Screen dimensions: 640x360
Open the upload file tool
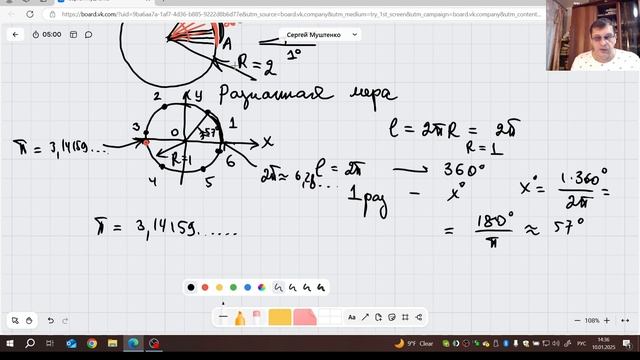[378, 317]
